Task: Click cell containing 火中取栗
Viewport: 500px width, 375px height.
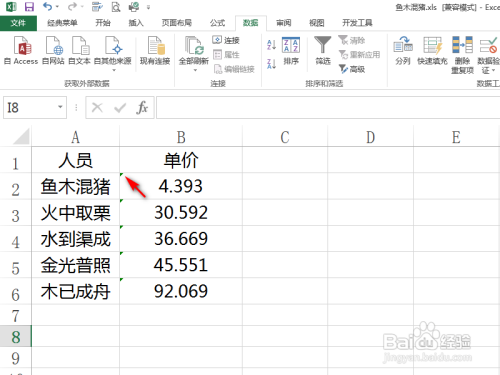Action: [76, 213]
